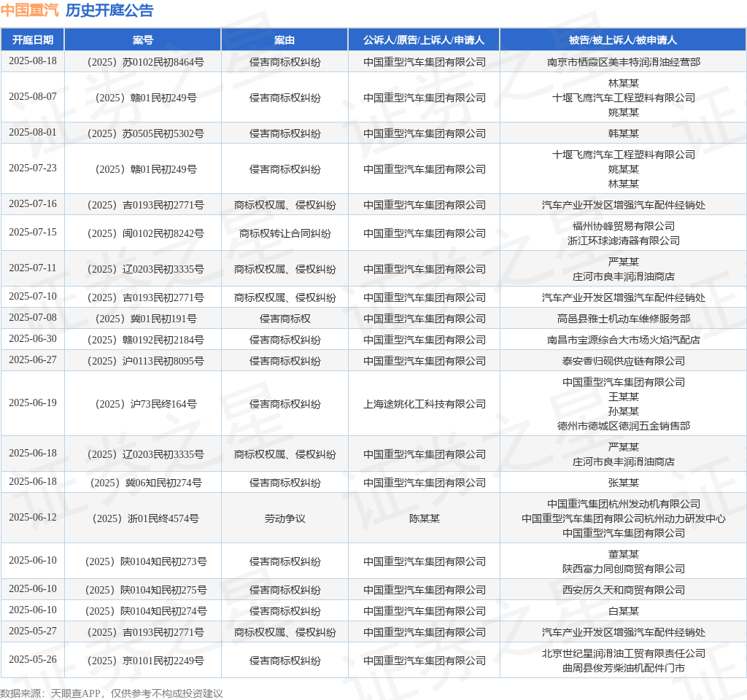Click the 中国重汽 title text

pos(29,10)
